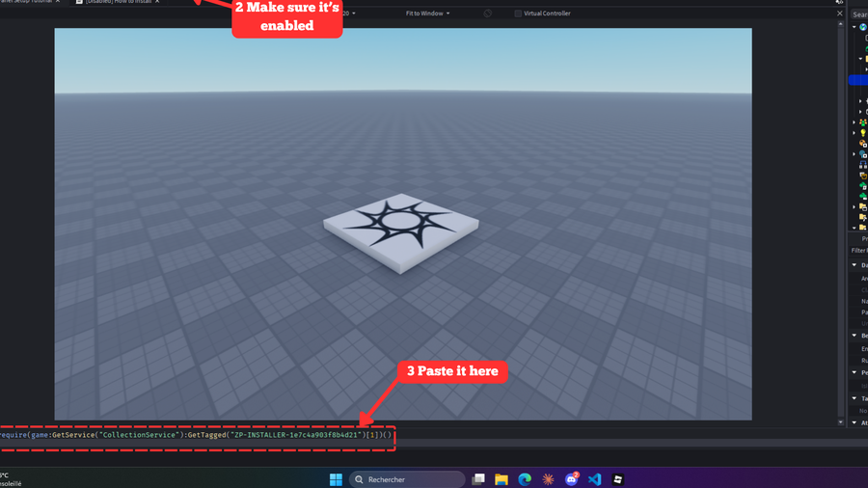Launch File Explorer from the taskbar
Image resolution: width=868 pixels, height=488 pixels.
pyautogui.click(x=501, y=479)
